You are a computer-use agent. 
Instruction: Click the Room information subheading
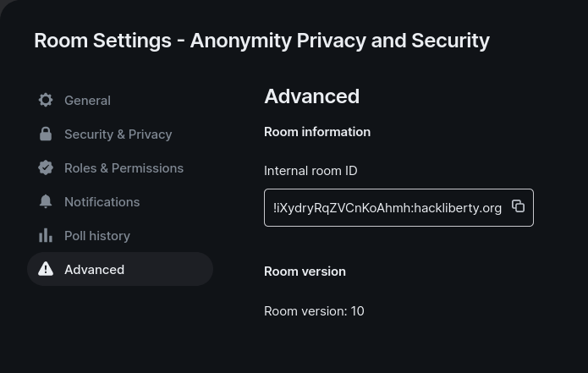317,132
